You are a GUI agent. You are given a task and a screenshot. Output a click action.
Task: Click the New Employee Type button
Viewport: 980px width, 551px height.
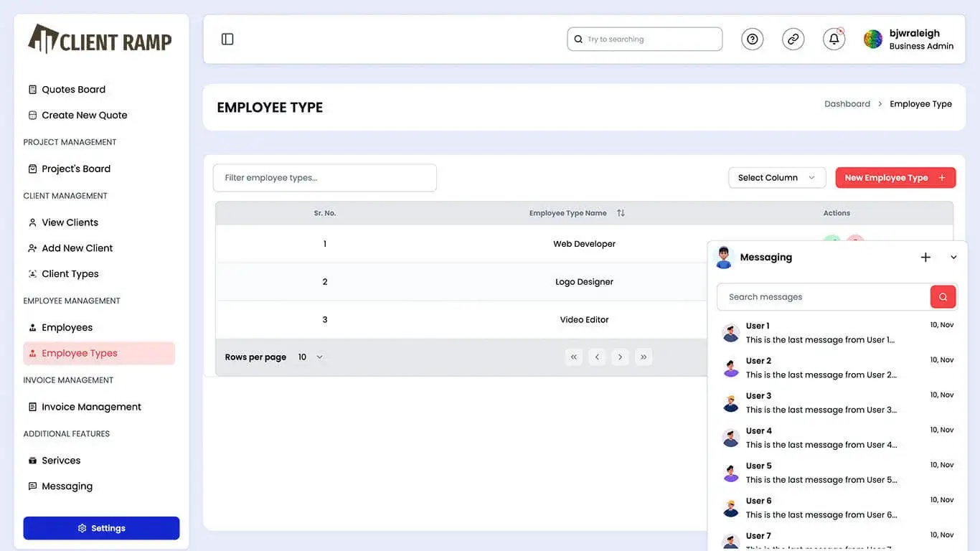[895, 178]
